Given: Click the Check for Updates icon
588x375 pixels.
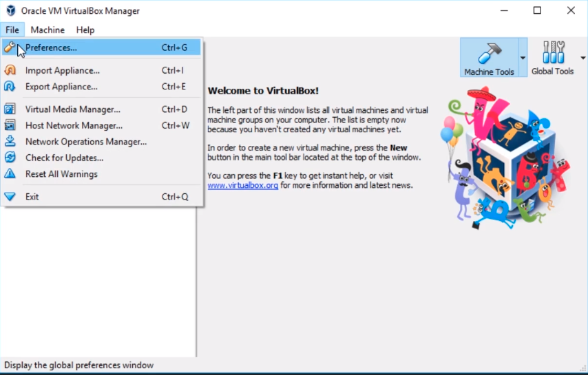Looking at the screenshot, I should 10,158.
